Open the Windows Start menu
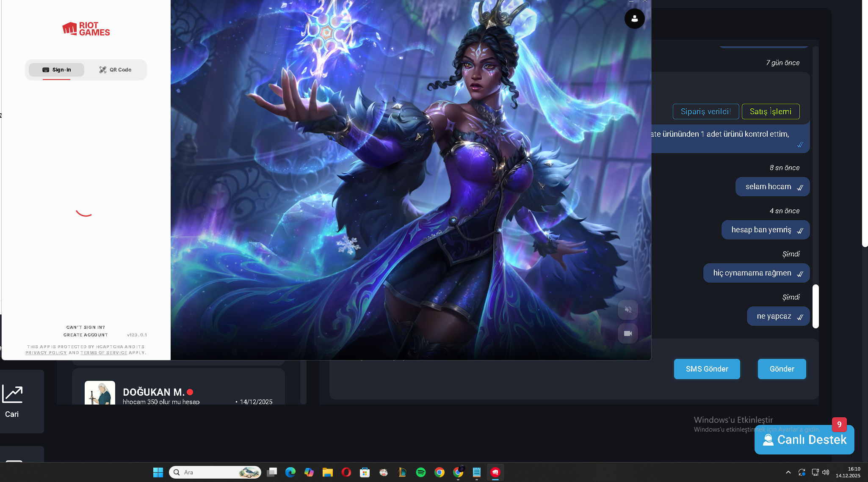Image resolution: width=868 pixels, height=482 pixels. (x=158, y=472)
